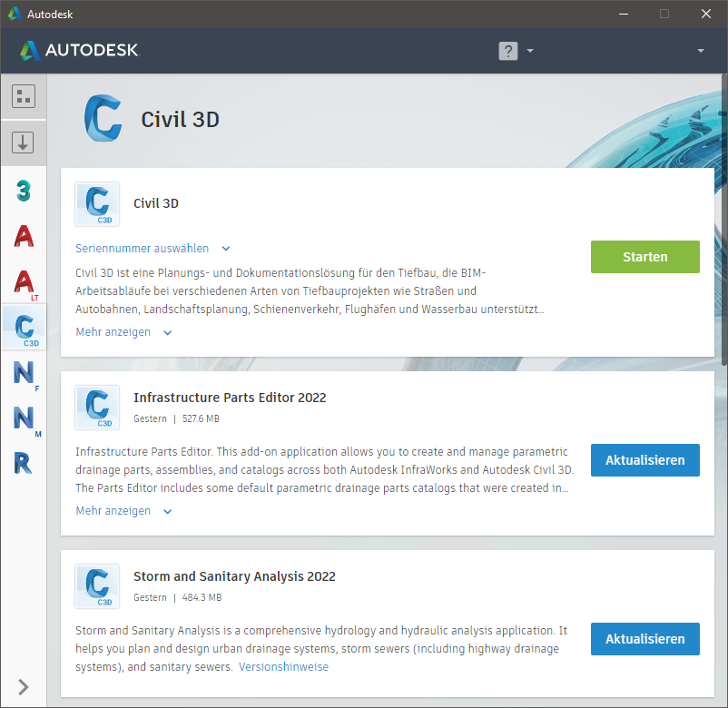Click the green Starten button
Image resolution: width=728 pixels, height=708 pixels.
coord(644,257)
